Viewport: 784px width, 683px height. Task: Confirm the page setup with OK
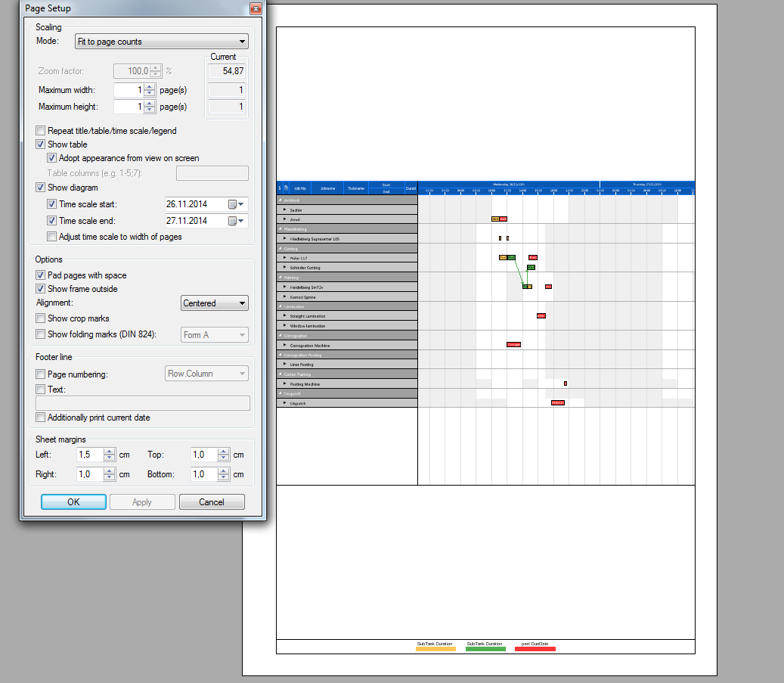73,501
